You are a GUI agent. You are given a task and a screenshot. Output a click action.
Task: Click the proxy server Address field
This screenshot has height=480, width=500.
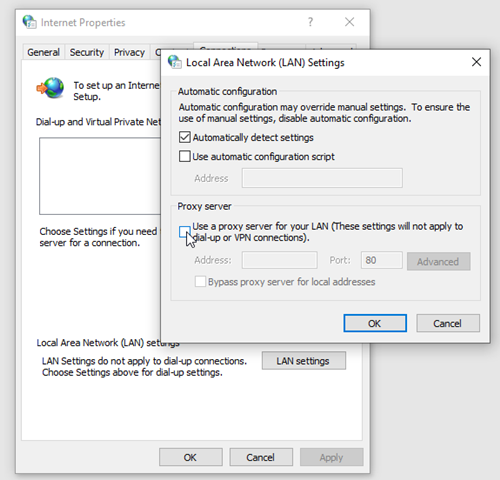280,260
